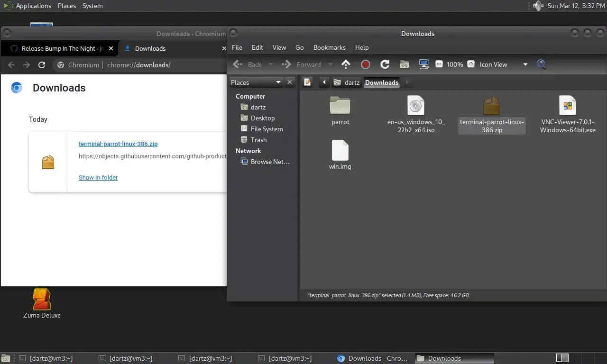Switch to Downloads - Chromium taskbar button
Screen dimensions: 607x364
pyautogui.click(x=374, y=358)
